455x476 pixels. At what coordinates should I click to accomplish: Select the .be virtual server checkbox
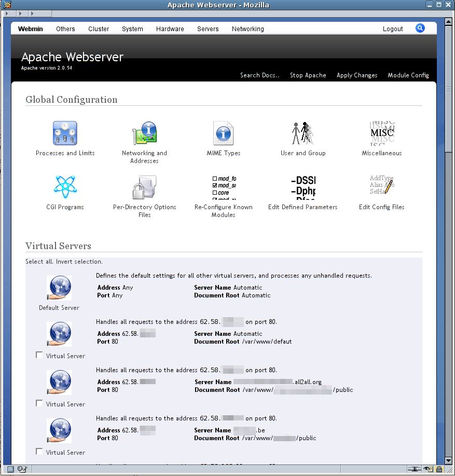click(x=39, y=452)
